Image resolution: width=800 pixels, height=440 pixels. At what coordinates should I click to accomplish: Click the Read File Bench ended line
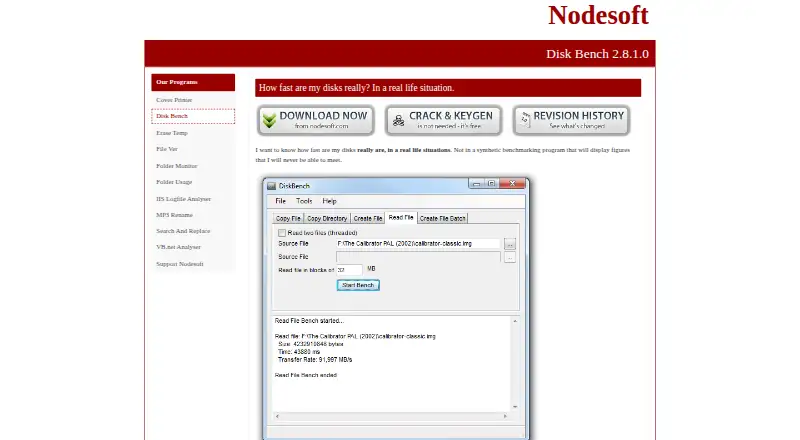306,375
